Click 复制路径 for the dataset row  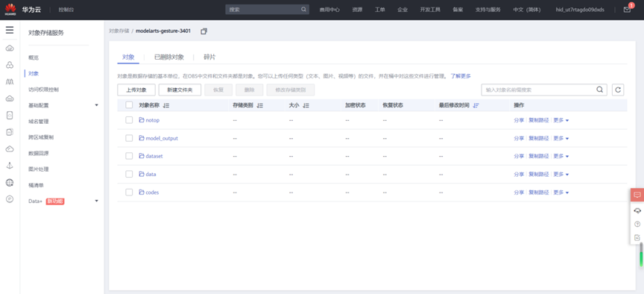pos(538,156)
